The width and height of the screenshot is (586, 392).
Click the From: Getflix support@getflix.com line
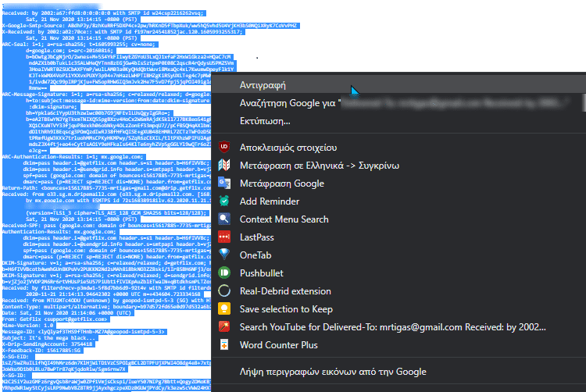pyautogui.click(x=56, y=319)
